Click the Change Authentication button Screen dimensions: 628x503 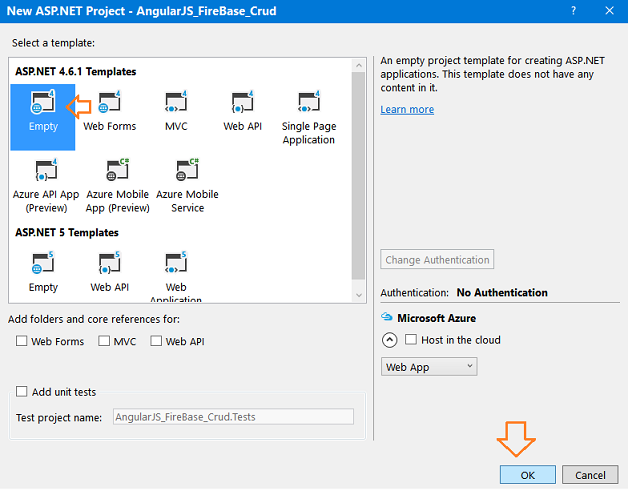(x=437, y=260)
